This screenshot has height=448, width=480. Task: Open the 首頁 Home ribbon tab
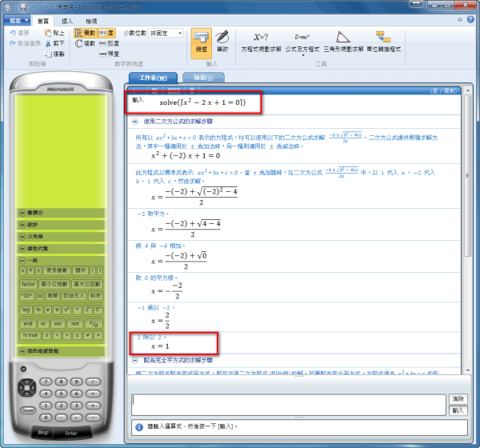pos(43,21)
